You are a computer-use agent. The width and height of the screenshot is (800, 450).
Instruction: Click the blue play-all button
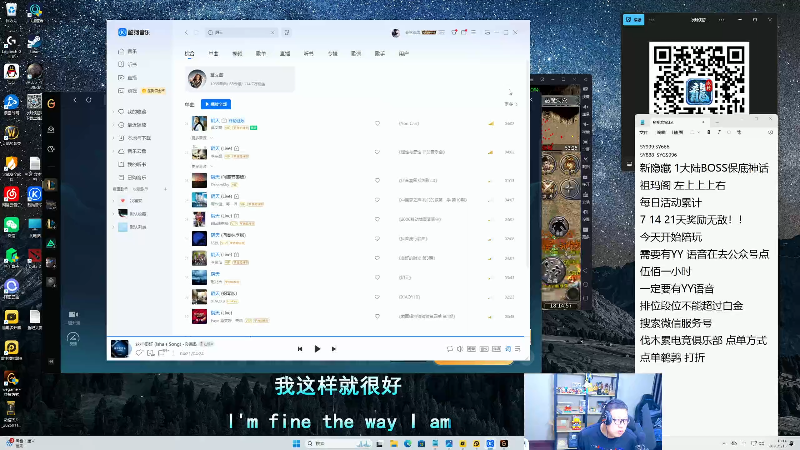coord(216,104)
